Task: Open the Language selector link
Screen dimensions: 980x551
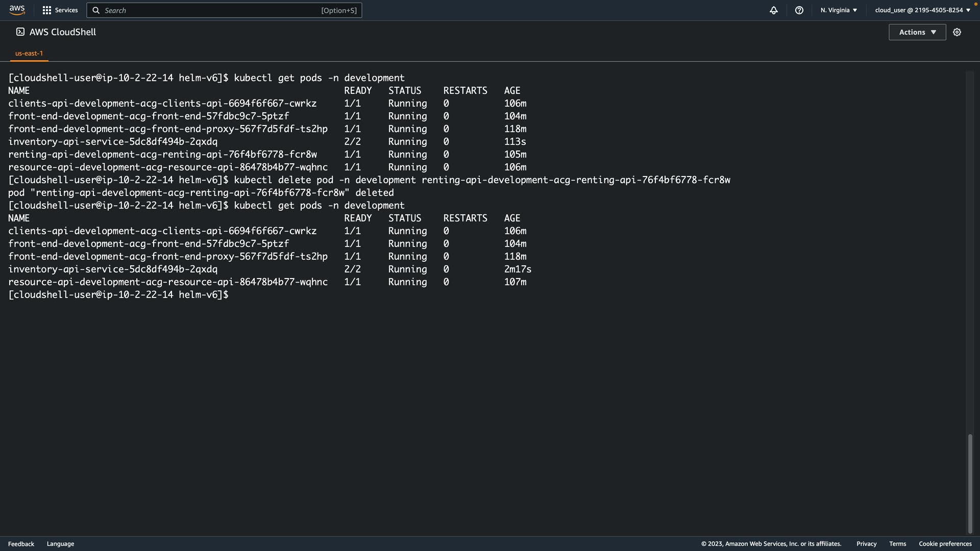Action: [60, 544]
